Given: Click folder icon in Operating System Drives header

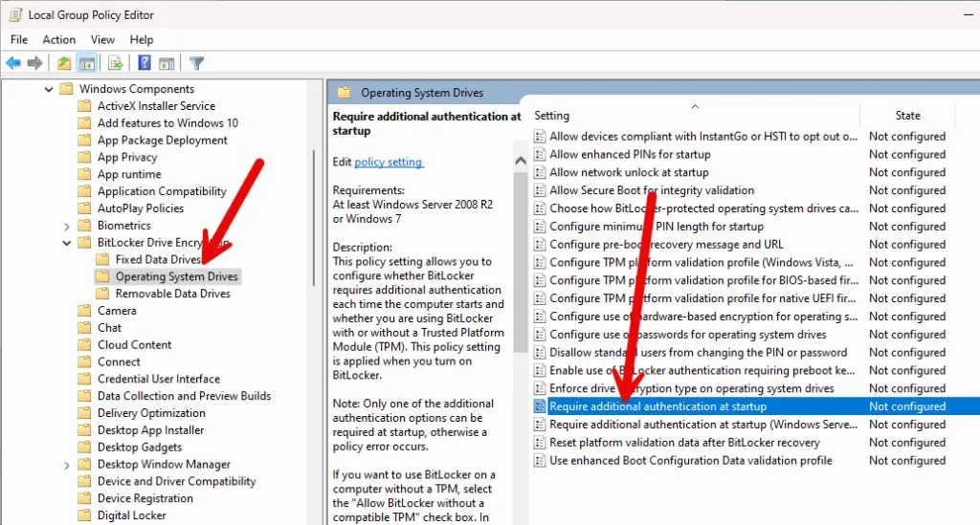Looking at the screenshot, I should coord(345,93).
